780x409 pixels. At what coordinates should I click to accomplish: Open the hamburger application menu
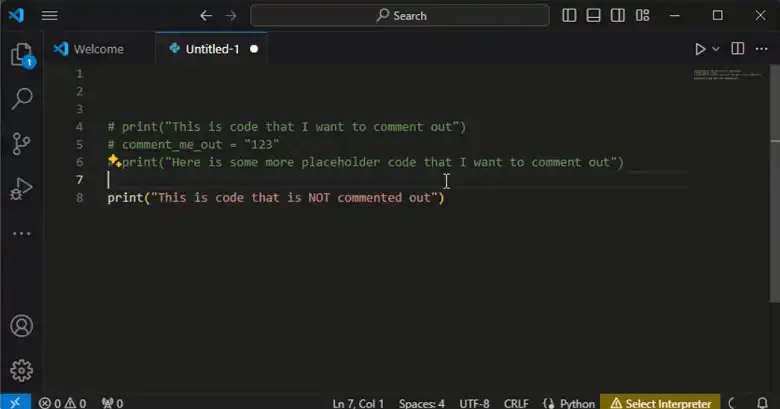(49, 15)
